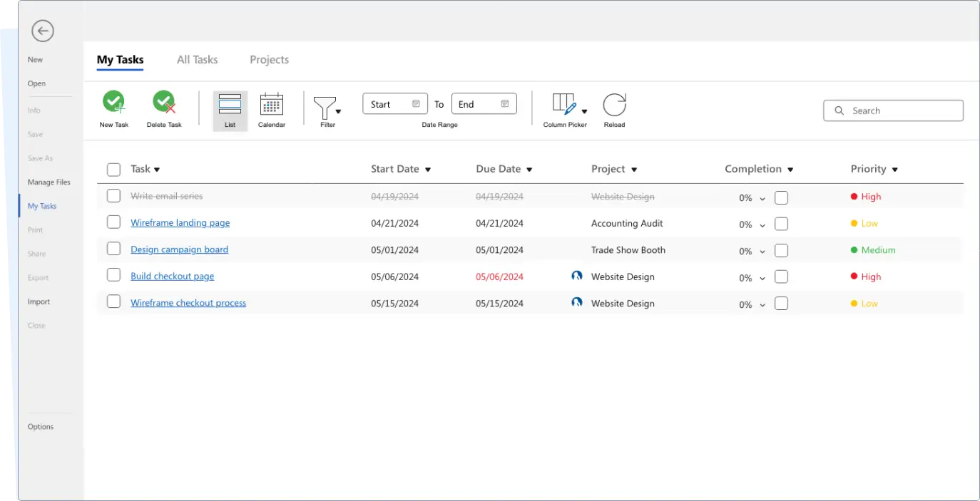Screen dimensions: 980x501
Task: Select the My Tasks tab
Action: coord(121,60)
